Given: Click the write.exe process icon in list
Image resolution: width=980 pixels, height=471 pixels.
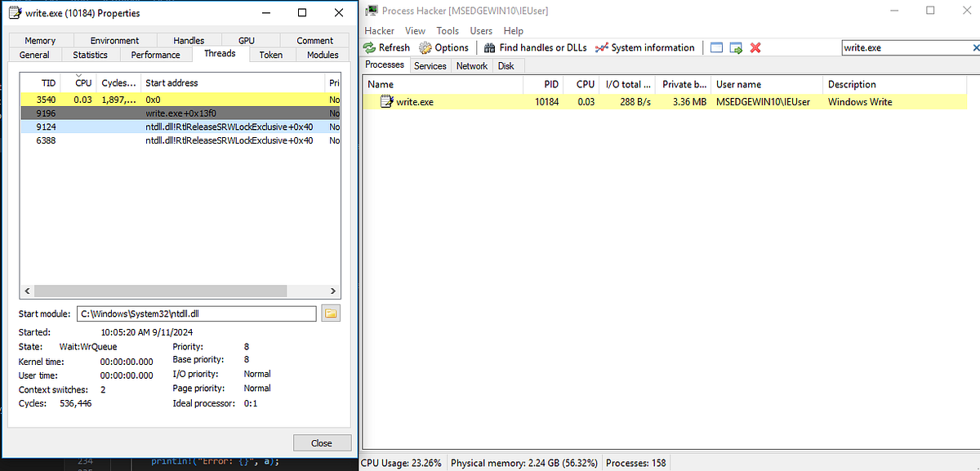Looking at the screenshot, I should (387, 102).
